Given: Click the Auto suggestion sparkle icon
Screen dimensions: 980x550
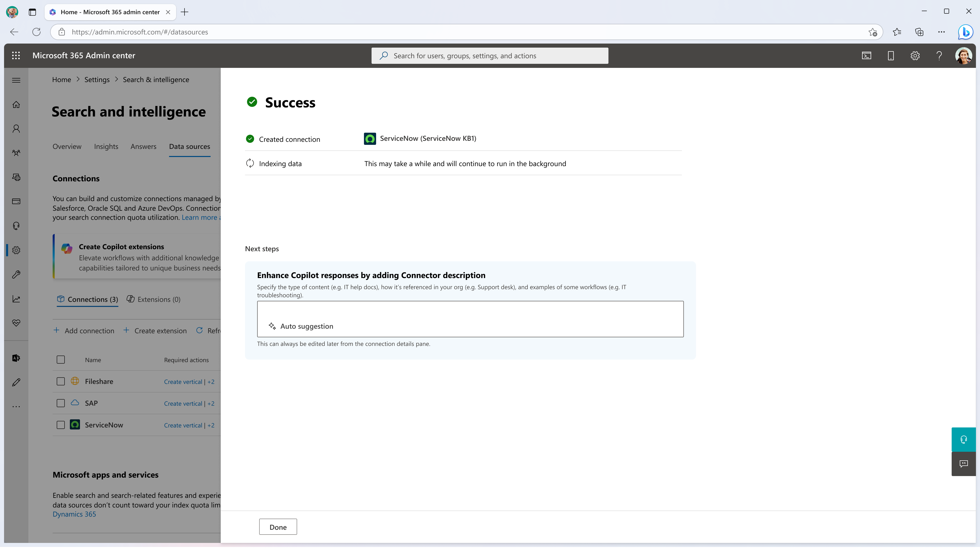Looking at the screenshot, I should 272,326.
